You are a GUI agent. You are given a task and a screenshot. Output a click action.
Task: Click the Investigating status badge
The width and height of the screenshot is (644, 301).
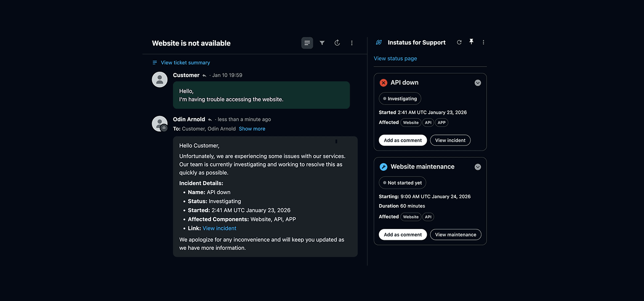click(400, 99)
